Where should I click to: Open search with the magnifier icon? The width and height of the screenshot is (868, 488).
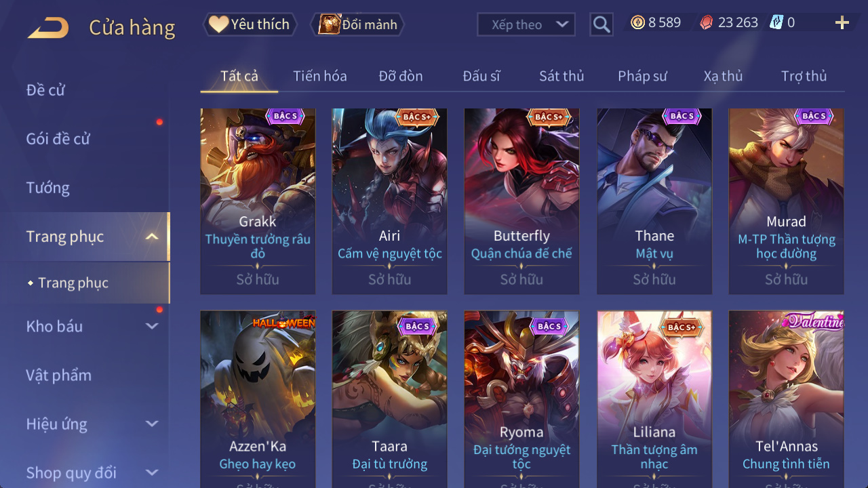[x=601, y=25]
